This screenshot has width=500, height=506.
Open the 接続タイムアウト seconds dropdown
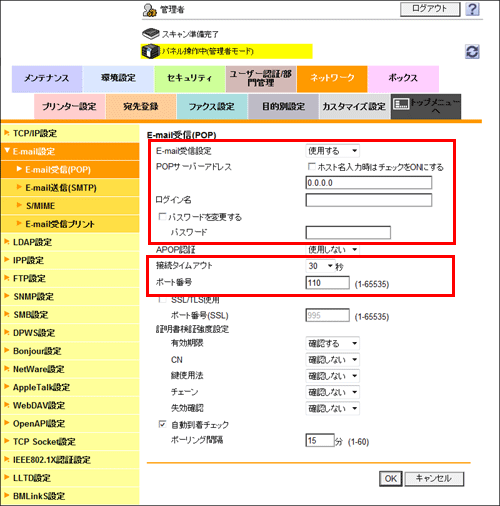point(320,266)
